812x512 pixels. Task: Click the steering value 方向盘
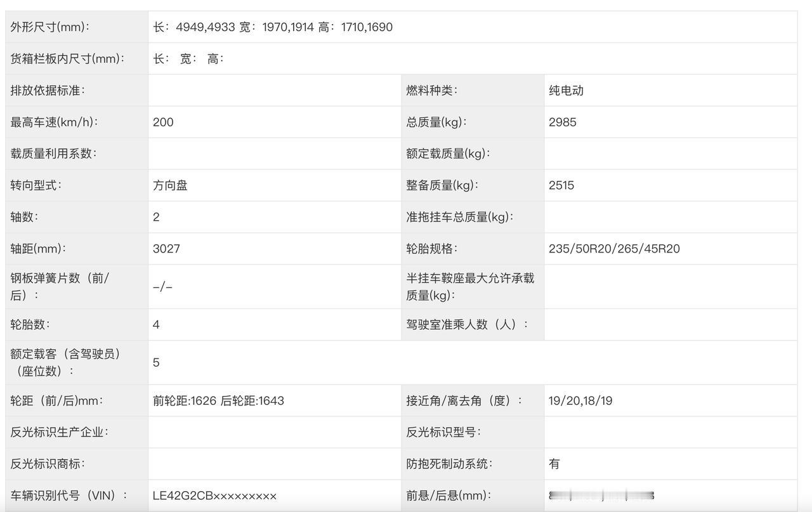(170, 185)
